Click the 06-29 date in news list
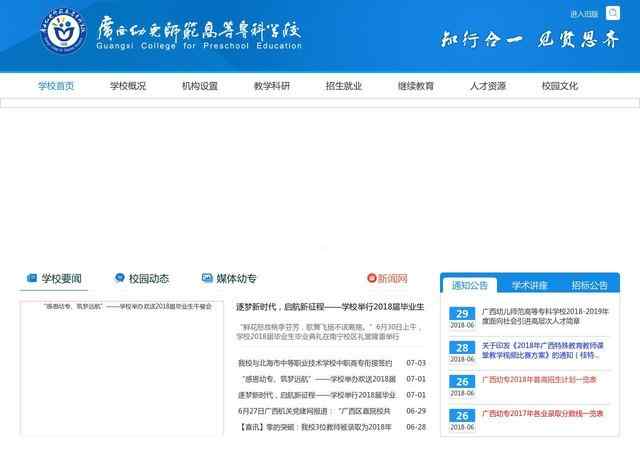 tap(416, 411)
